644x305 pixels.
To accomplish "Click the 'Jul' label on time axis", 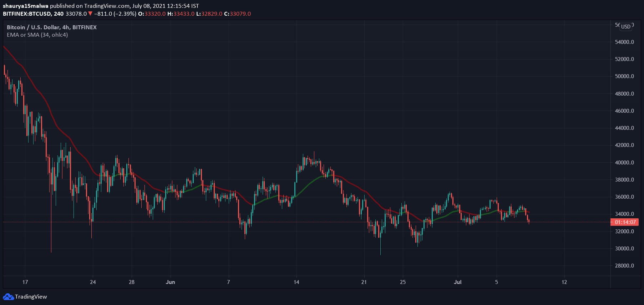I will tap(458, 282).
